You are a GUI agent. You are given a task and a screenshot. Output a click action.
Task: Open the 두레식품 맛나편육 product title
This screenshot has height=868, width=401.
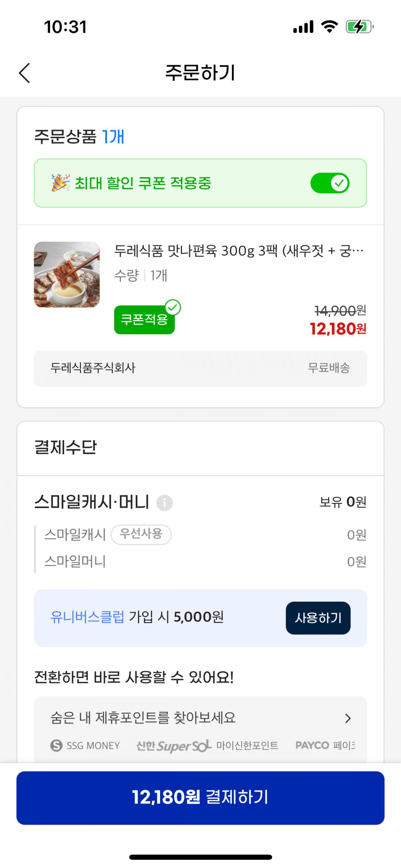[239, 251]
